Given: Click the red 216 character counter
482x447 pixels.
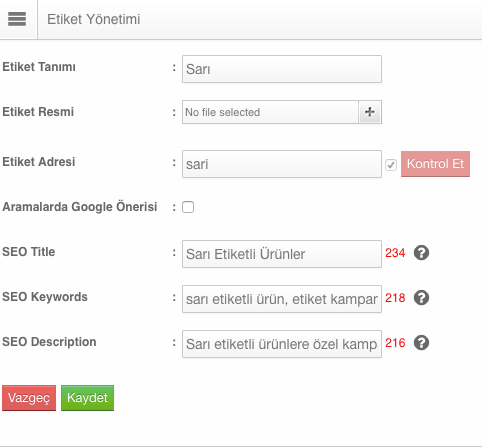Looking at the screenshot, I should (x=395, y=343).
